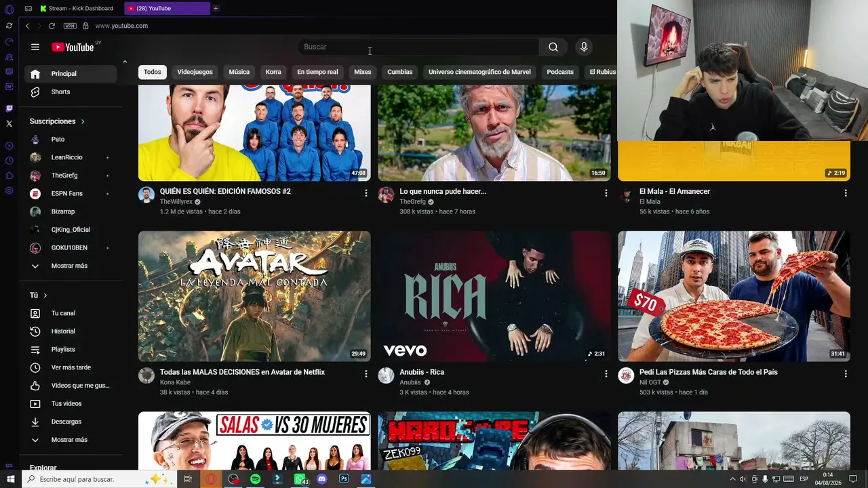Open Twitch in the Opera sidebar

[x=9, y=108]
